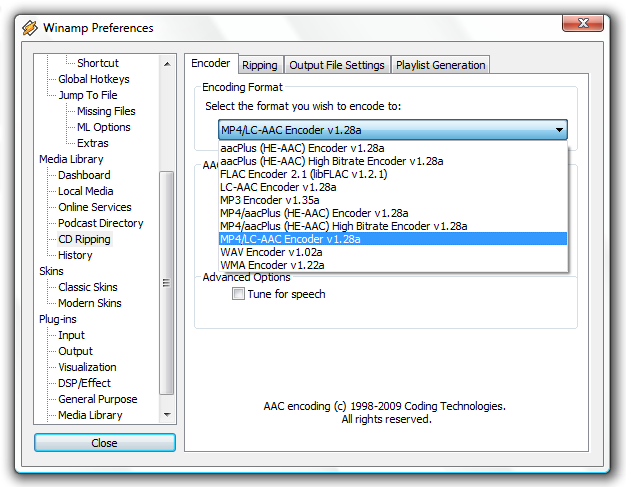
Task: Enable the Tune for speech checkbox
Action: click(x=238, y=294)
